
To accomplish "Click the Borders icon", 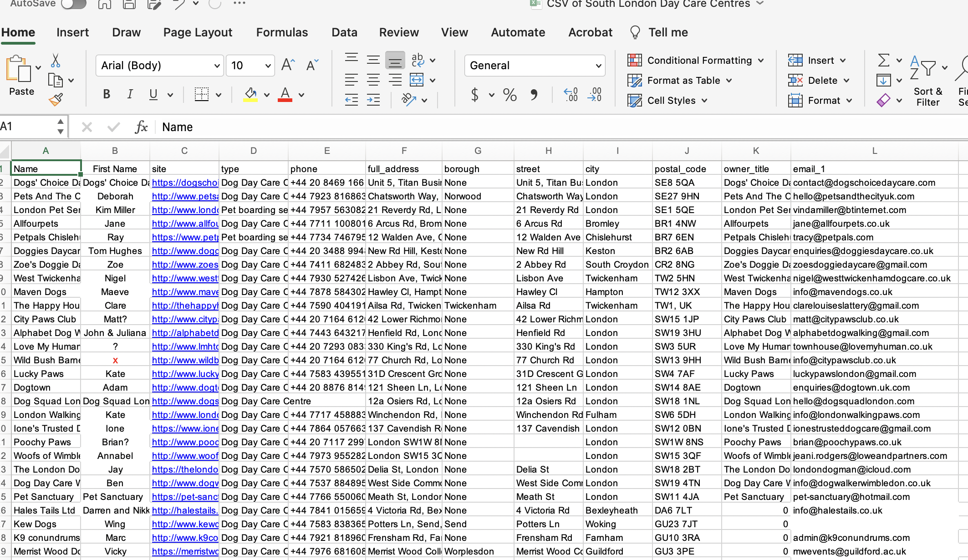I will coord(202,94).
